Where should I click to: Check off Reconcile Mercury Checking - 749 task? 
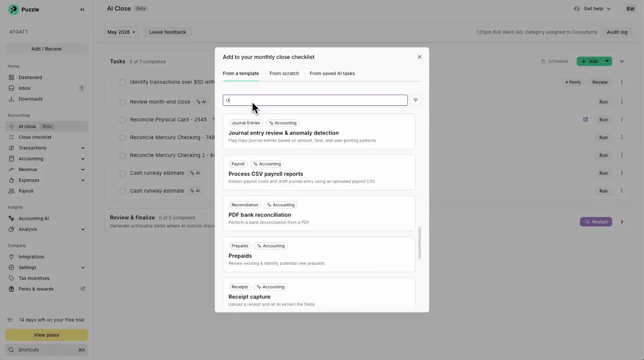click(123, 138)
